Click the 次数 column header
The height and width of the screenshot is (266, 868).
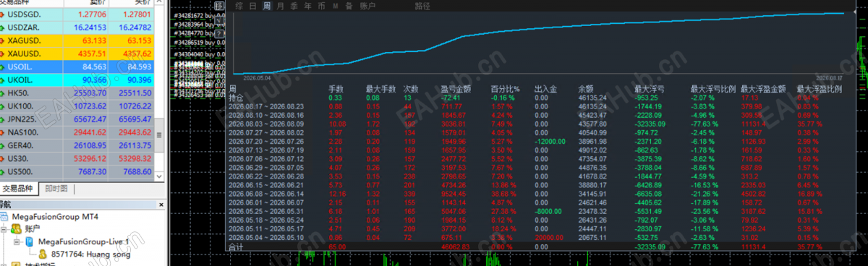[412, 89]
